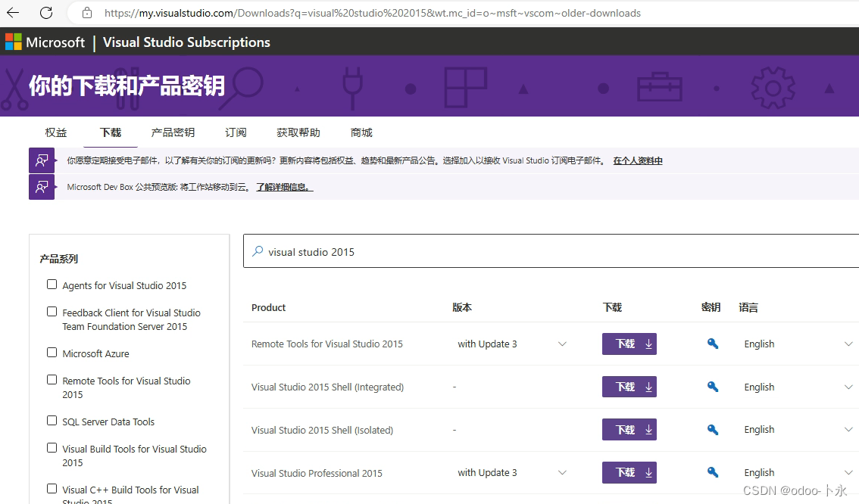859x504 pixels.
Task: Get key for Visual Studio 2015 Shell (Isolated)
Action: coord(712,430)
